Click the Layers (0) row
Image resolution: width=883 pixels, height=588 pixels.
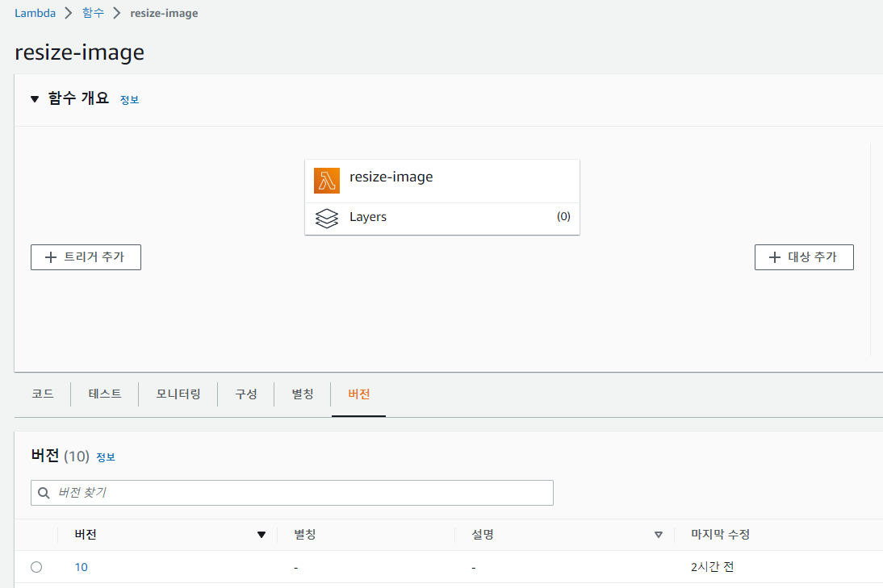coord(442,219)
